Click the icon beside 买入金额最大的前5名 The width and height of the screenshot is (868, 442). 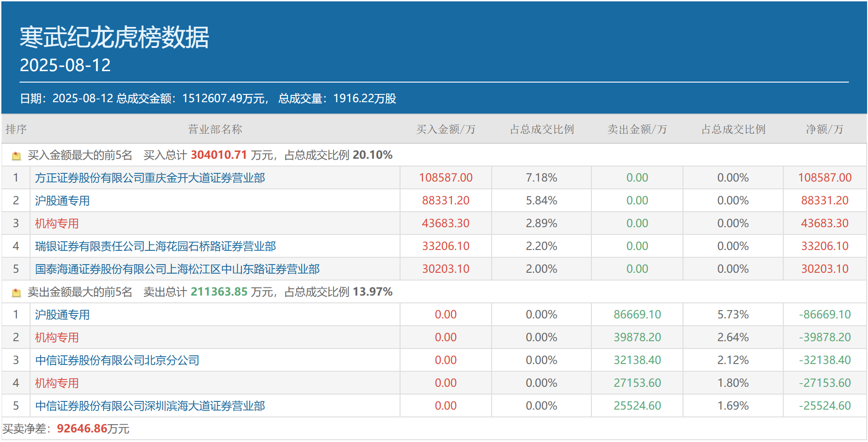coord(16,156)
